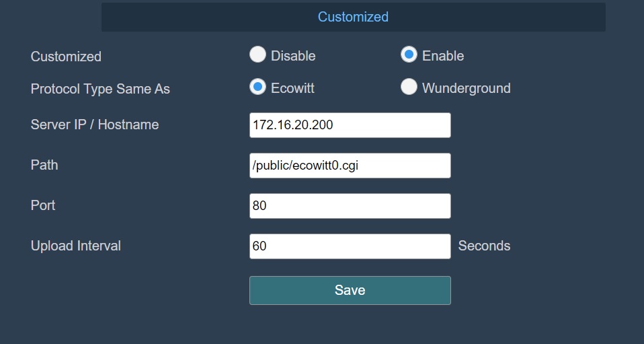Click the 'Customized' row label on left
644x344 pixels.
(x=66, y=57)
